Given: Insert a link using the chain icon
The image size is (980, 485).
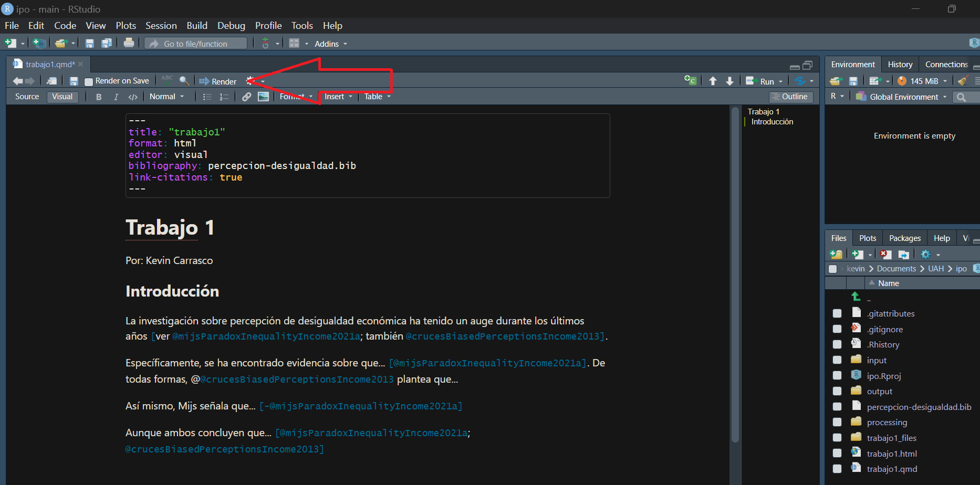Looking at the screenshot, I should click(246, 97).
